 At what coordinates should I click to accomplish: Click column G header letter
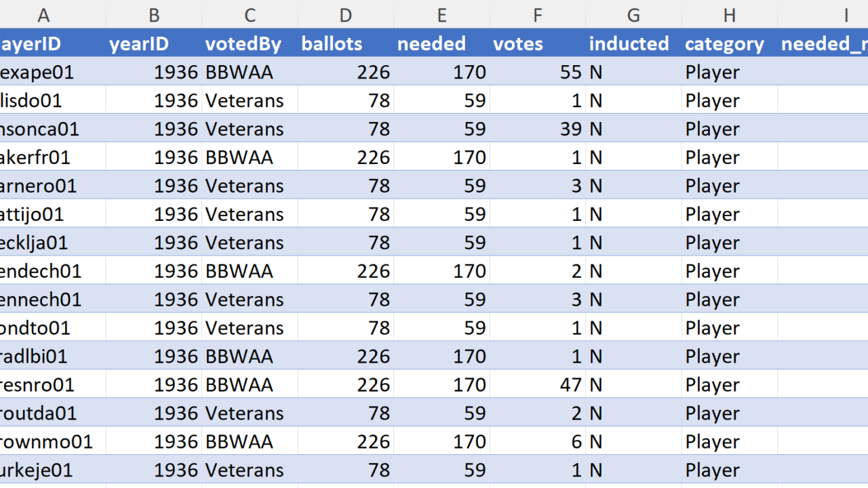point(633,15)
